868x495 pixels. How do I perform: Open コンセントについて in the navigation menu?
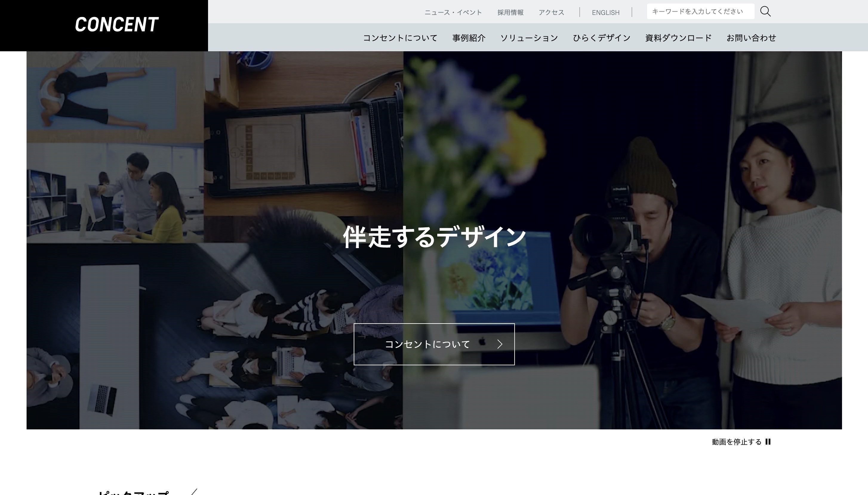tap(400, 38)
